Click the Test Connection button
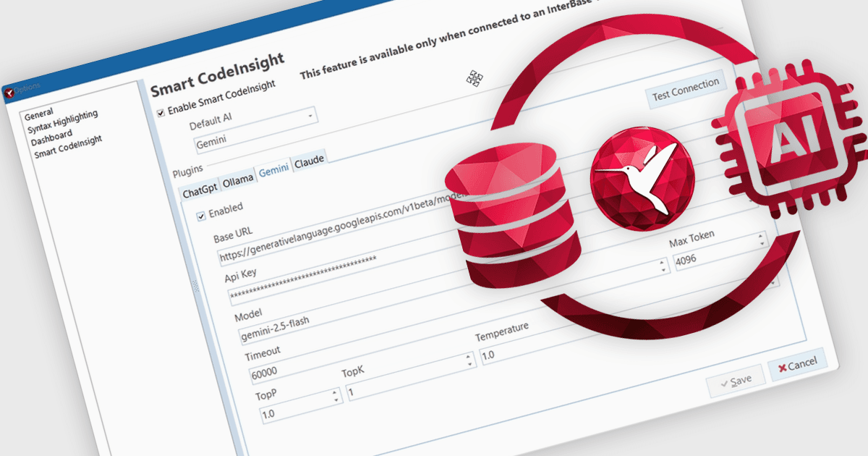Screen dimensions: 868x456 pyautogui.click(x=686, y=90)
